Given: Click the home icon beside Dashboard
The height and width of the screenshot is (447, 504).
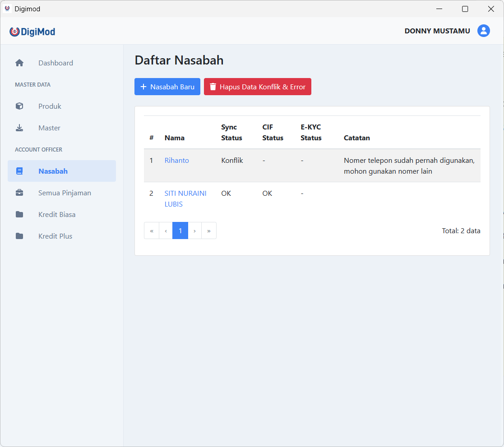Looking at the screenshot, I should coord(19,63).
